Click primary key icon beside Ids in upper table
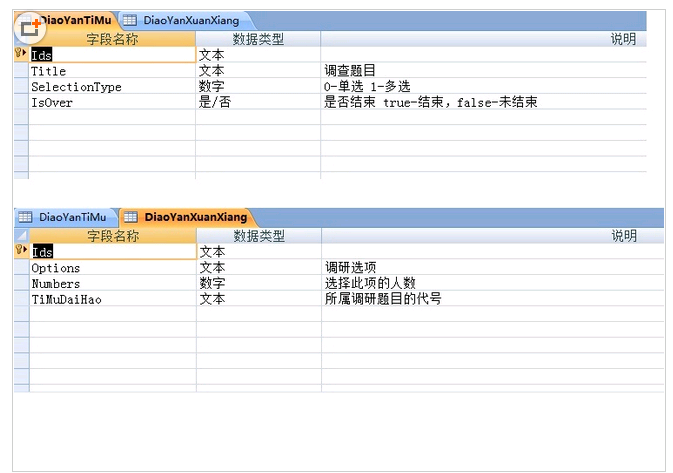This screenshot has width=673, height=473. (21, 54)
